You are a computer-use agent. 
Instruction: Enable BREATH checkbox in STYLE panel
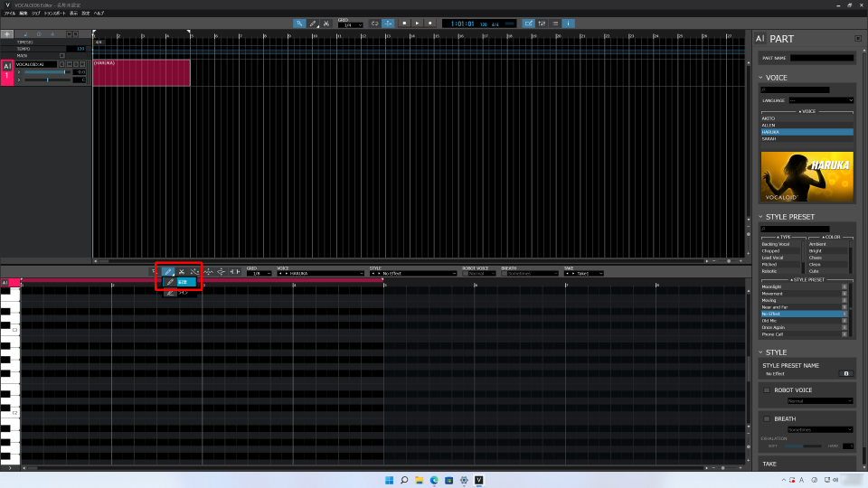tap(767, 418)
